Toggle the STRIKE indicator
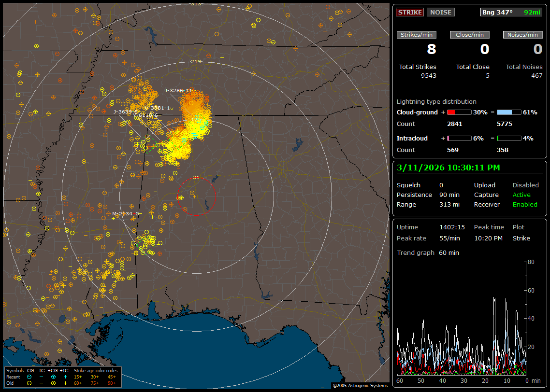This screenshot has height=392, width=550. 410,12
